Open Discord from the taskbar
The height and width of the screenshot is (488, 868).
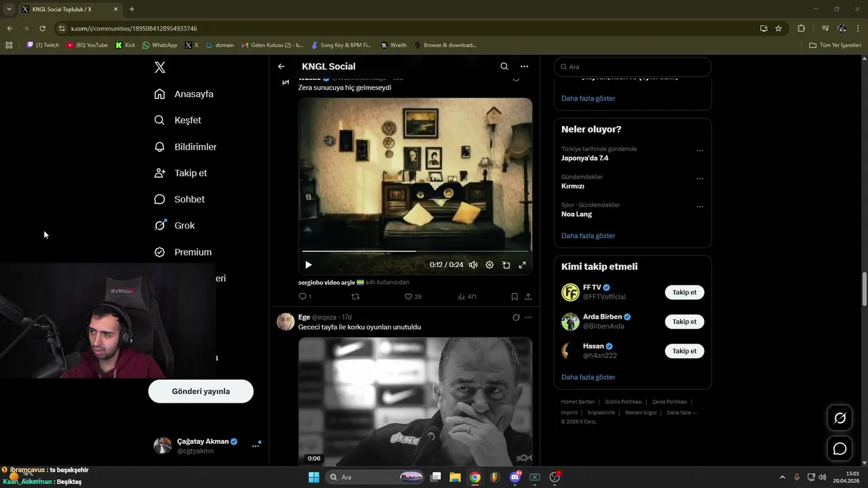[x=515, y=477]
